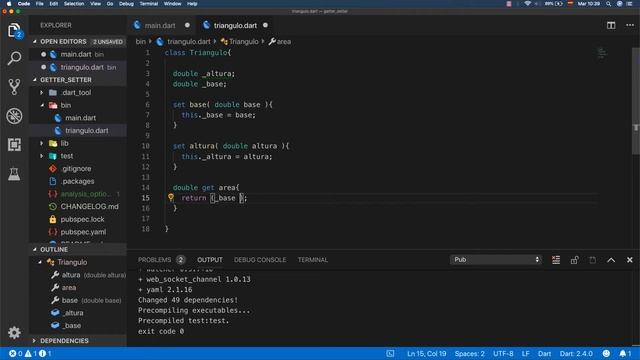Viewport: 640px width, 360px height.
Task: Switch to the OUTPUT panel tab
Action: pos(210,260)
